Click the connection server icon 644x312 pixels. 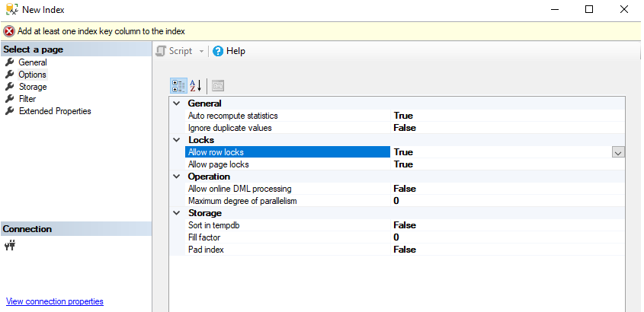point(10,245)
